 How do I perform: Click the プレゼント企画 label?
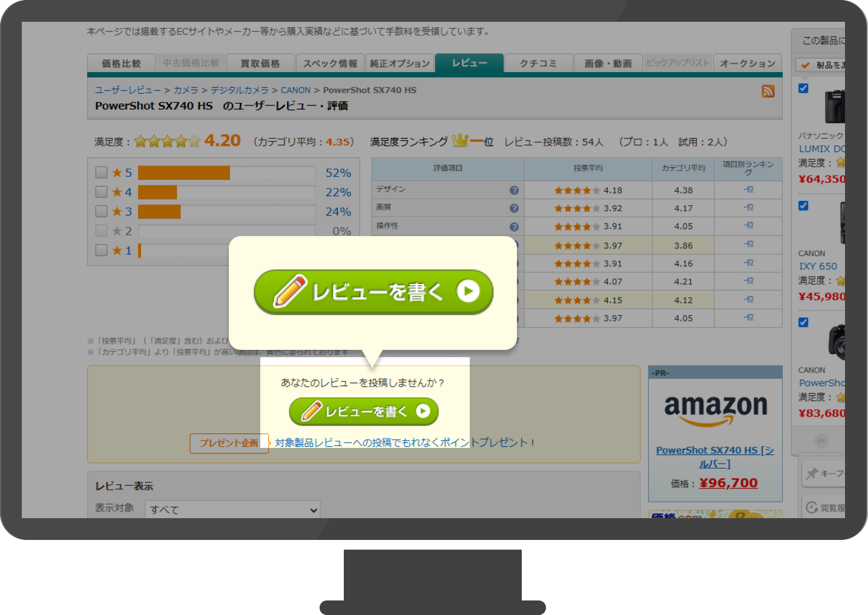(229, 443)
